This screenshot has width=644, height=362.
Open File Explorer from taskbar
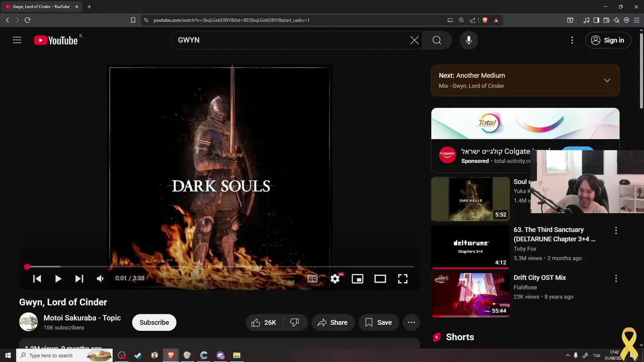pyautogui.click(x=236, y=355)
